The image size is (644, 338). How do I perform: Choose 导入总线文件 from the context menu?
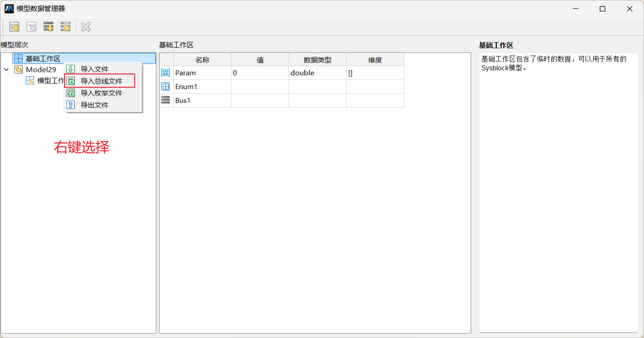point(103,81)
